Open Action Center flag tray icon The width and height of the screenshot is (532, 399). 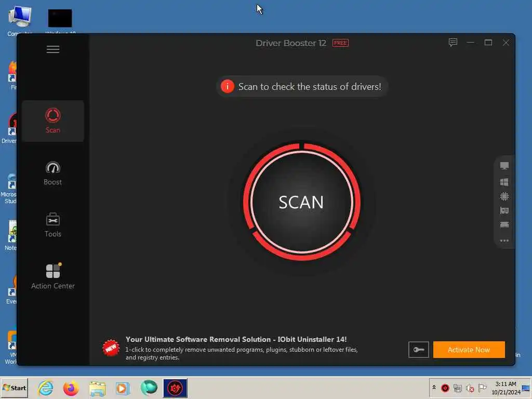tap(482, 388)
